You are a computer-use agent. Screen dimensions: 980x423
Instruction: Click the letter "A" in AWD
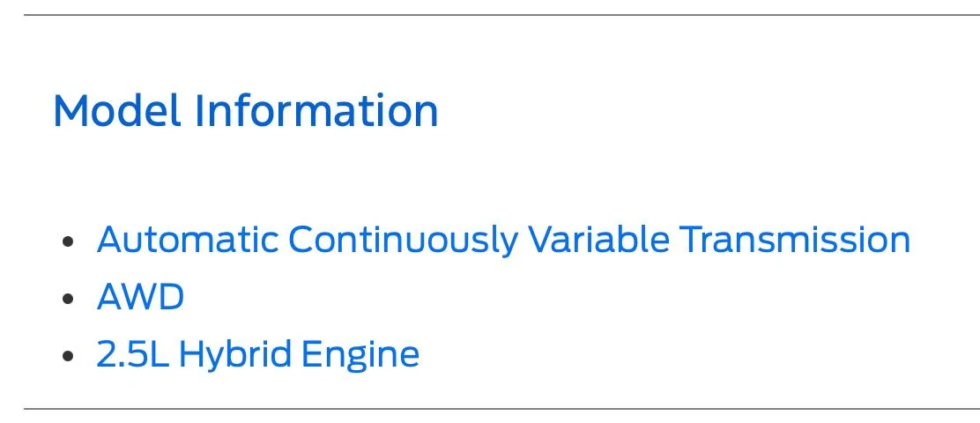pos(110,297)
